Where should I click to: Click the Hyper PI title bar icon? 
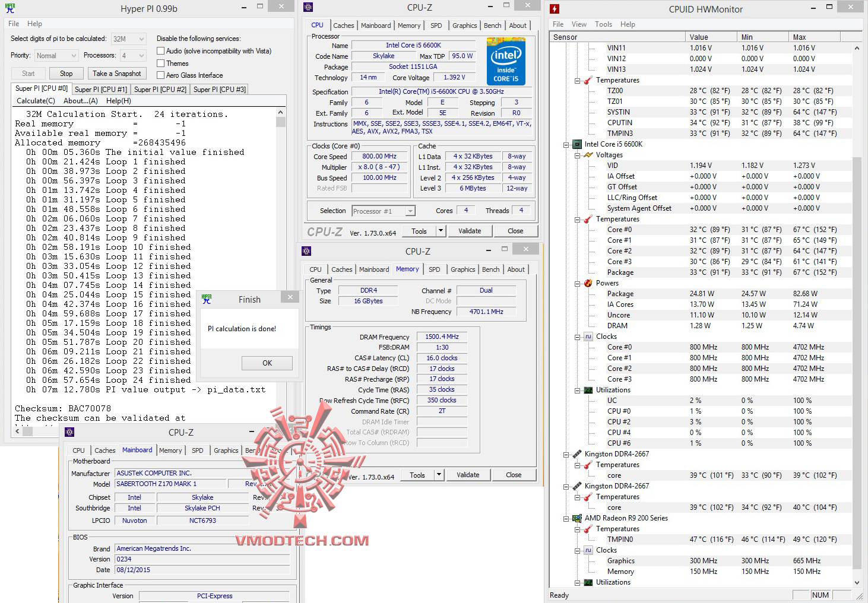[x=9, y=8]
